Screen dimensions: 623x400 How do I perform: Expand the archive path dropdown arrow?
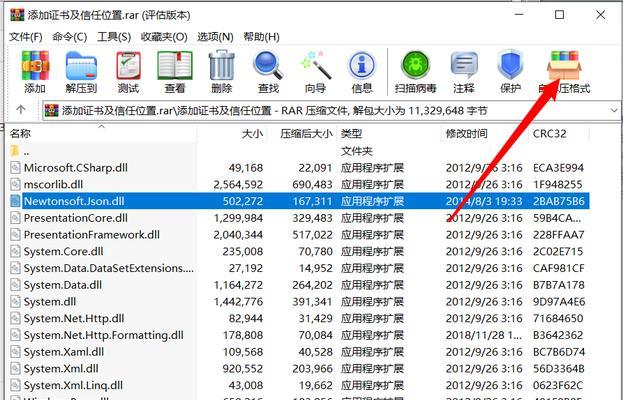click(x=614, y=110)
